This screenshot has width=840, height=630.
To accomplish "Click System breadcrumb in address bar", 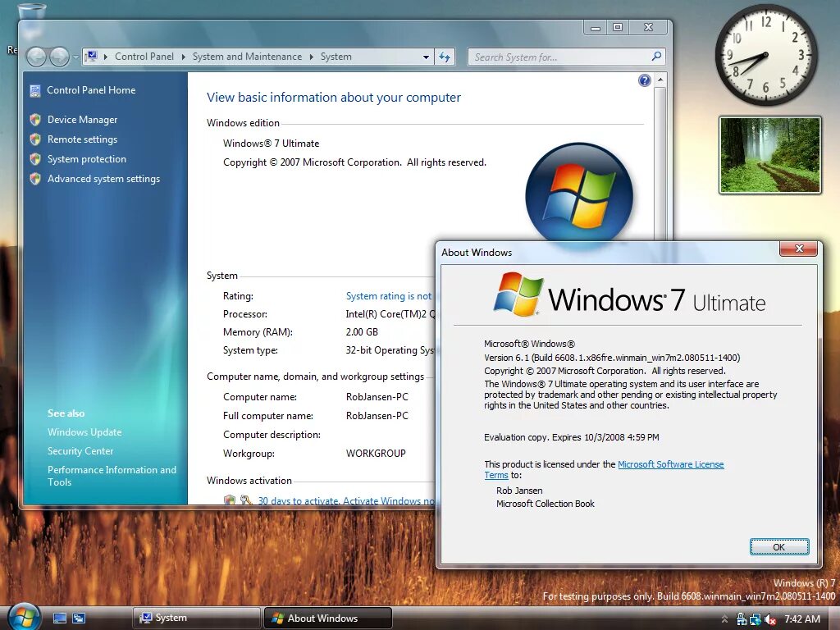I will (x=336, y=57).
